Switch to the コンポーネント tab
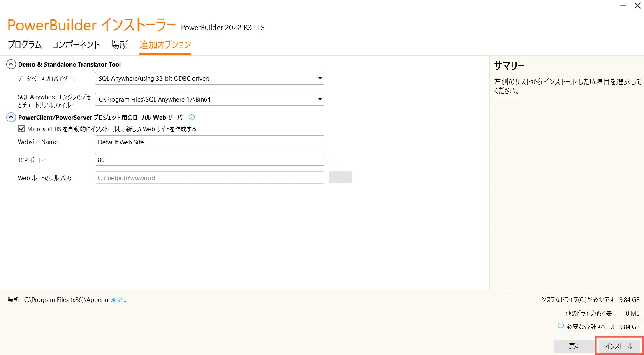The image size is (644, 355). coord(76,45)
